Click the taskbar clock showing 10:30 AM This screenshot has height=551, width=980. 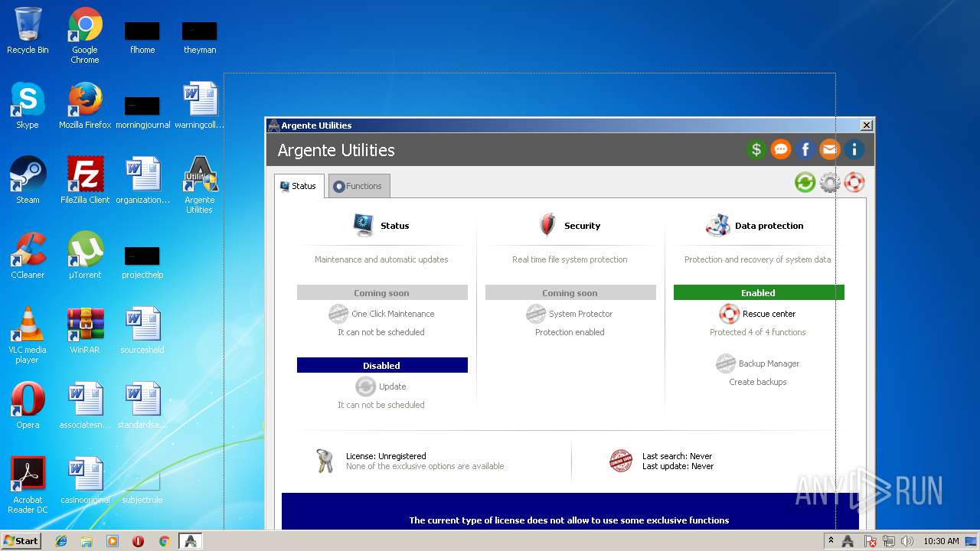tap(941, 541)
